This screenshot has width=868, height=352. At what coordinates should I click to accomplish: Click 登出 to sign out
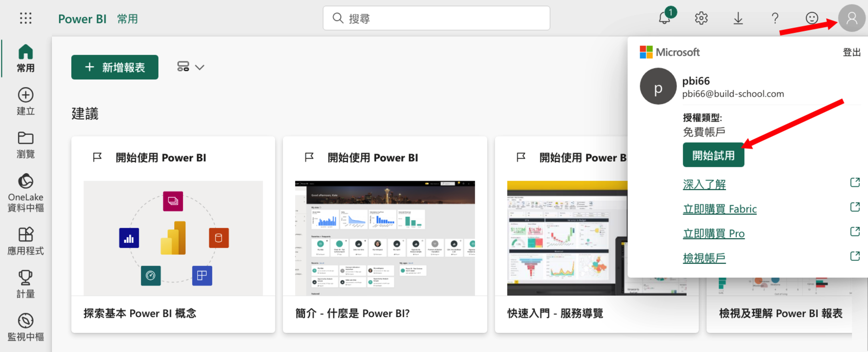pos(852,52)
